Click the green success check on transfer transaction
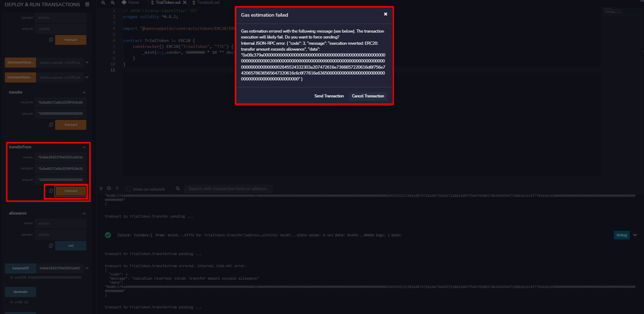644x314 pixels. 108,235
